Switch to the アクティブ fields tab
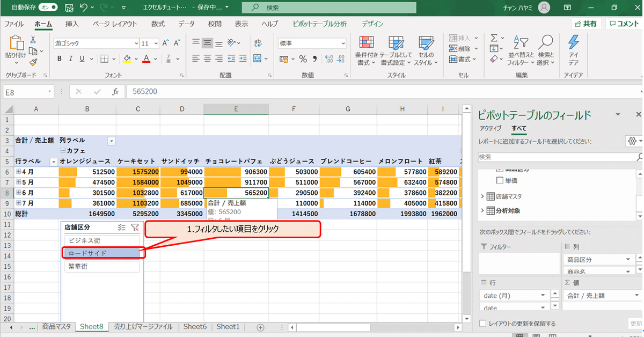This screenshot has width=644, height=337. point(491,128)
